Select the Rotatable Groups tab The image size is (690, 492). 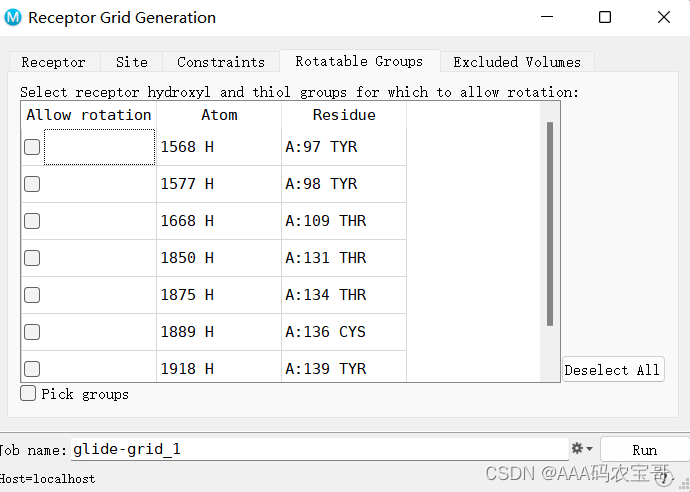359,61
